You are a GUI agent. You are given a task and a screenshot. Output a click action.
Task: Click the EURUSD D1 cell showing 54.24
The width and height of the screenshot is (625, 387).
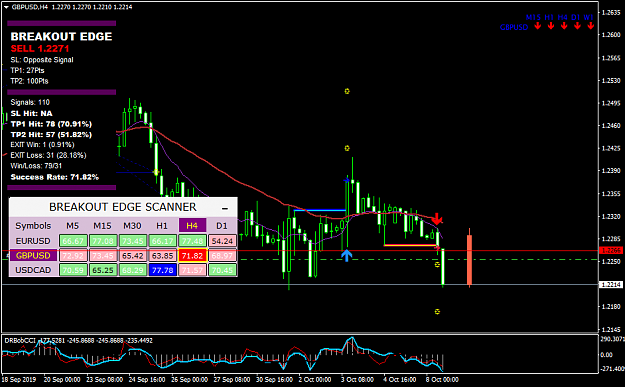[222, 241]
